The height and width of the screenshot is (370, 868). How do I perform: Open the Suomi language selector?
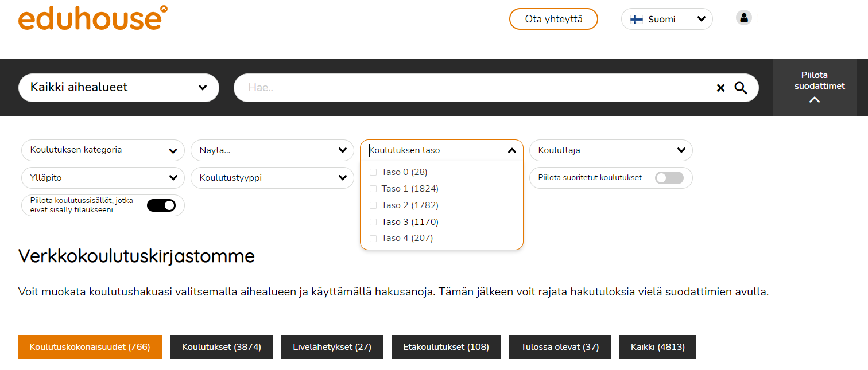pos(666,19)
